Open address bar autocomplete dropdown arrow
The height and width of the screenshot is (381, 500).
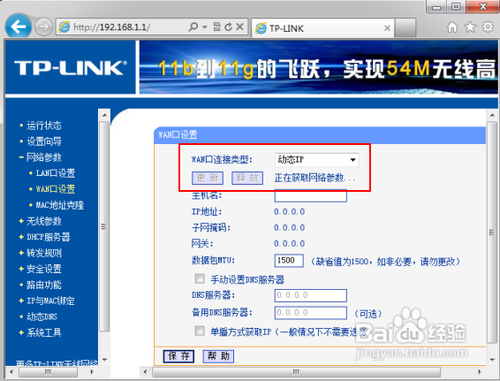click(205, 27)
